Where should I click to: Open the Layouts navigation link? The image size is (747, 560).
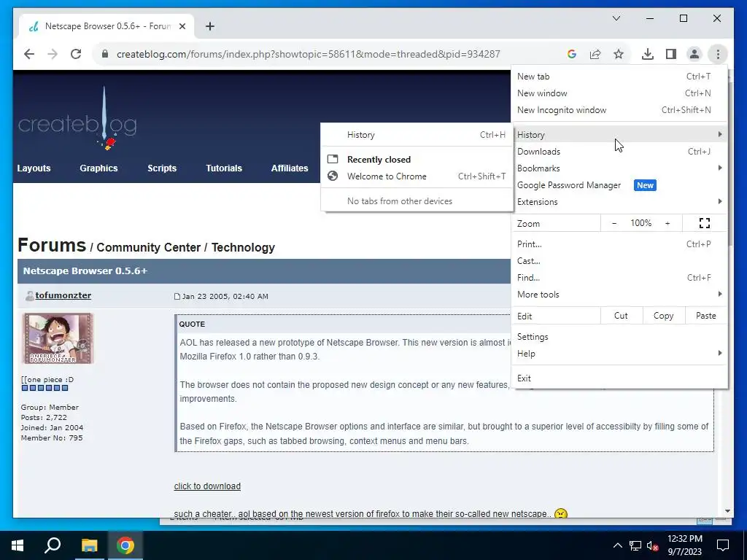pyautogui.click(x=34, y=168)
